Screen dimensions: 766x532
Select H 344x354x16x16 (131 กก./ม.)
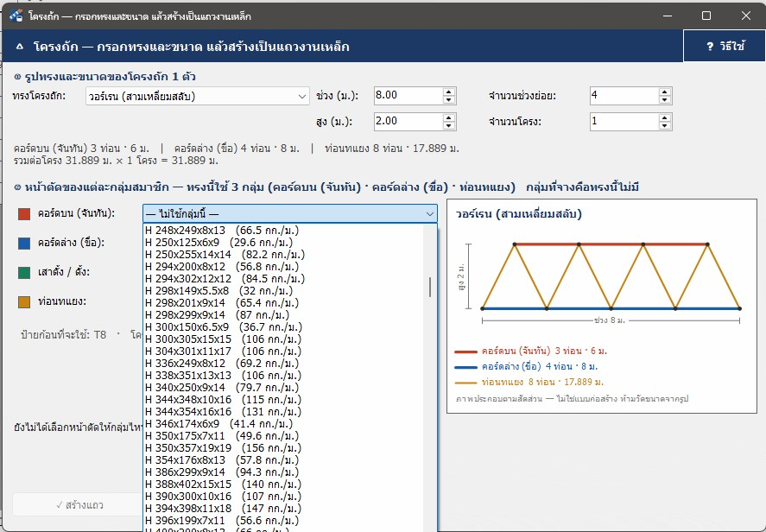(283, 412)
